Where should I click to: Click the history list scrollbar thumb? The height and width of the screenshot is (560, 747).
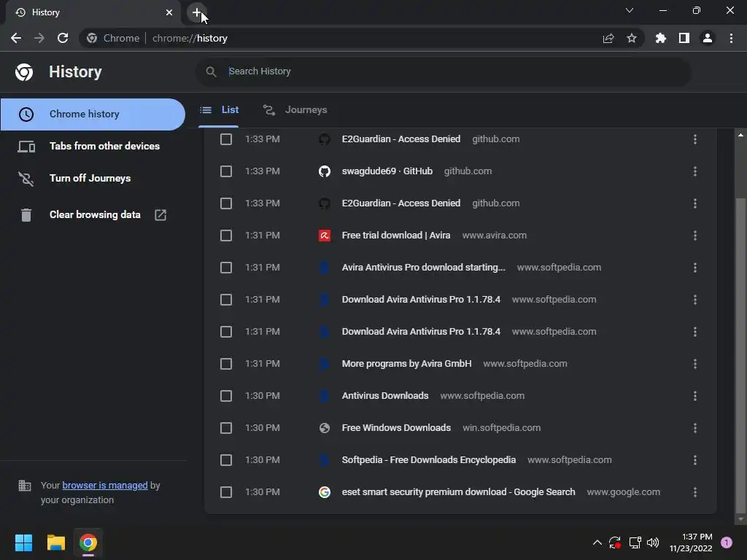[x=740, y=355]
